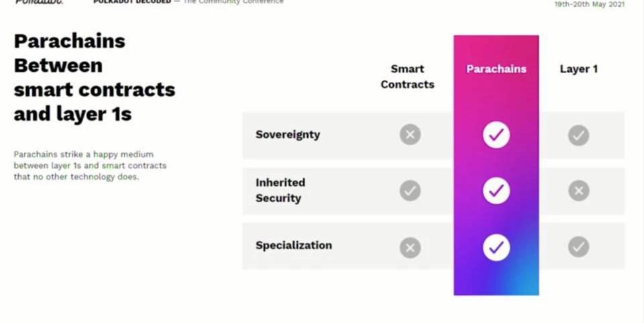Viewport: 644px width, 323px height.
Task: Click the Specialization row label
Action: [293, 245]
